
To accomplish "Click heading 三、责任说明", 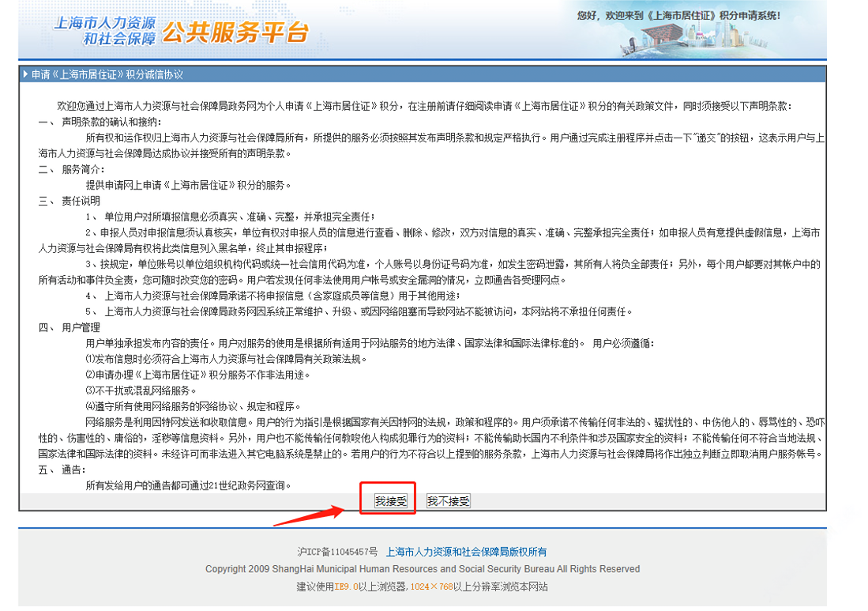I will tap(70, 201).
